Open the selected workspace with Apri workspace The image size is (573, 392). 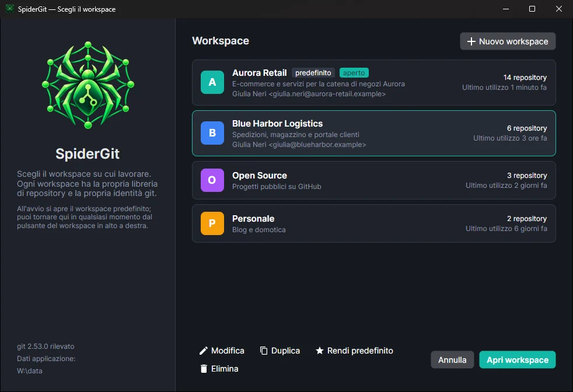518,360
